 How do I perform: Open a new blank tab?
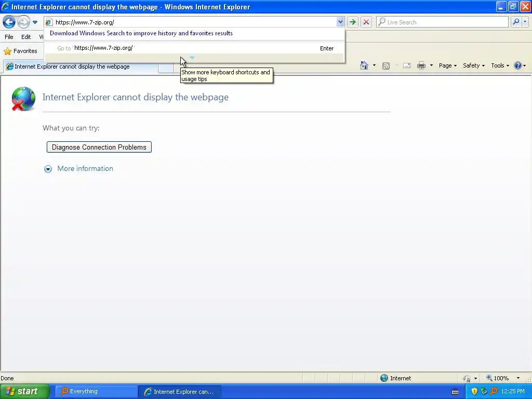pyautogui.click(x=166, y=68)
